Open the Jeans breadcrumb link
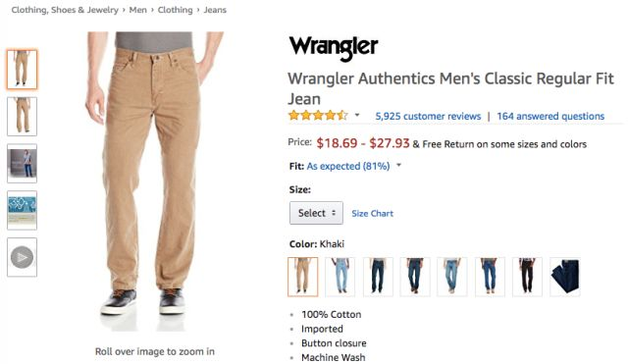628x364 pixels. [215, 10]
